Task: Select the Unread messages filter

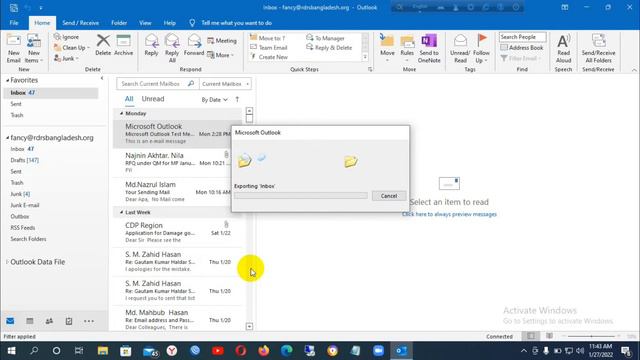Action: [153, 99]
